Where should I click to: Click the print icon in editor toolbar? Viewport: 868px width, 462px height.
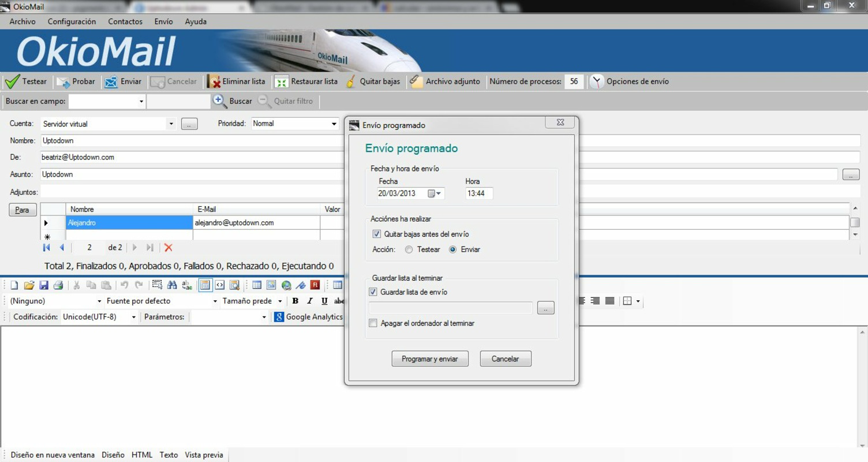click(x=58, y=285)
